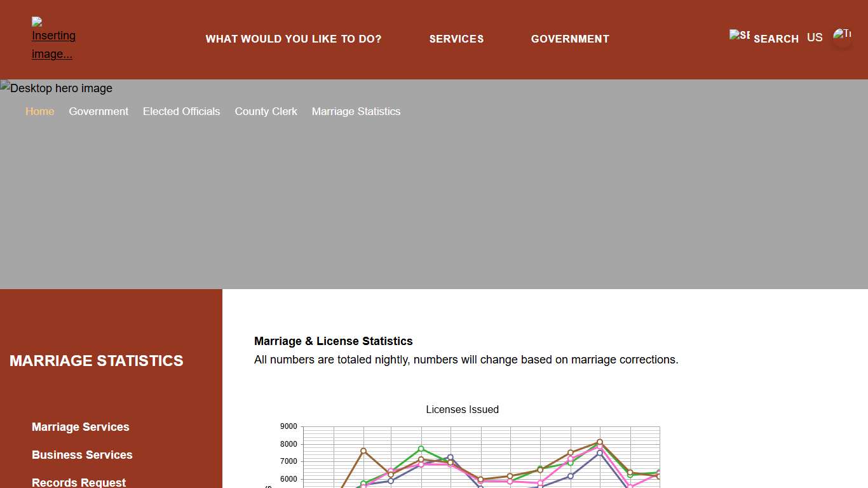Click the SEARCH text in header
This screenshot has height=488, width=868.
[x=776, y=39]
